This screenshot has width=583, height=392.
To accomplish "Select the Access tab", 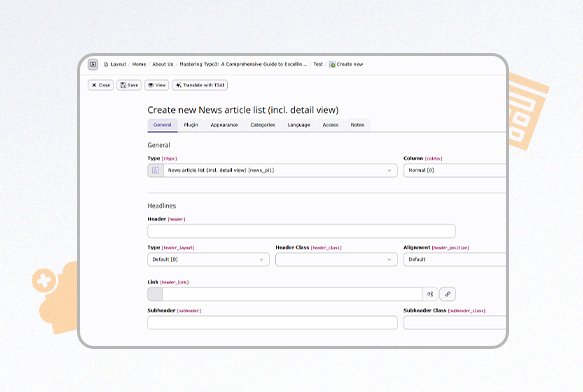I will (331, 125).
